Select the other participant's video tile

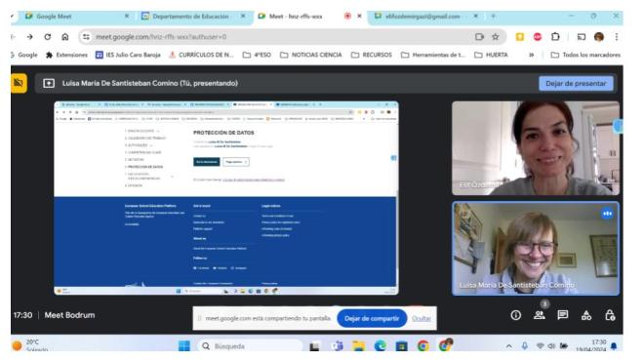(x=536, y=148)
